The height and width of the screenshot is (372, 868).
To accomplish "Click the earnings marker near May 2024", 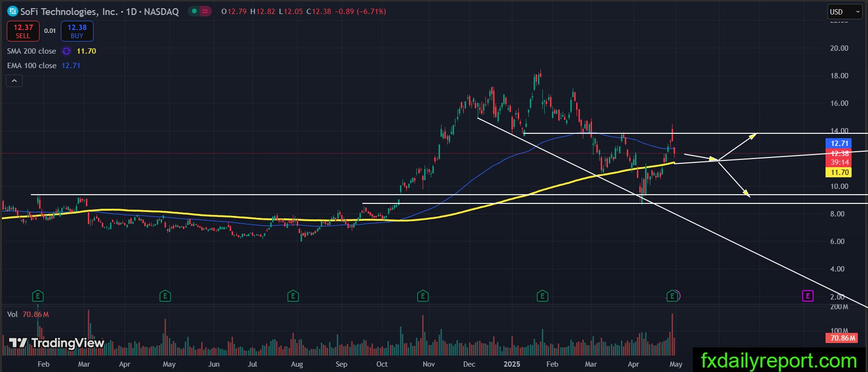I will [x=165, y=296].
